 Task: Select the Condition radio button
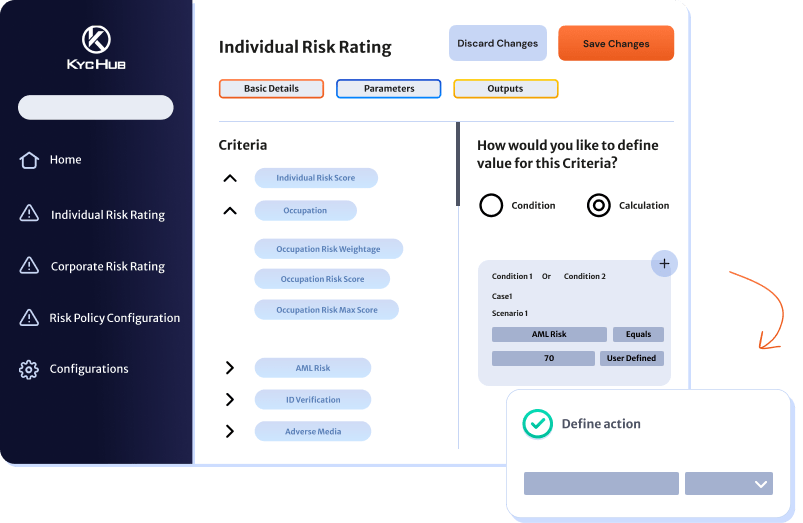coord(491,205)
